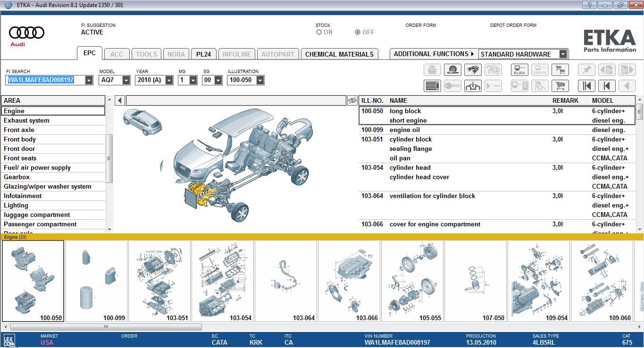Select thumbnail 109-054

click(539, 281)
